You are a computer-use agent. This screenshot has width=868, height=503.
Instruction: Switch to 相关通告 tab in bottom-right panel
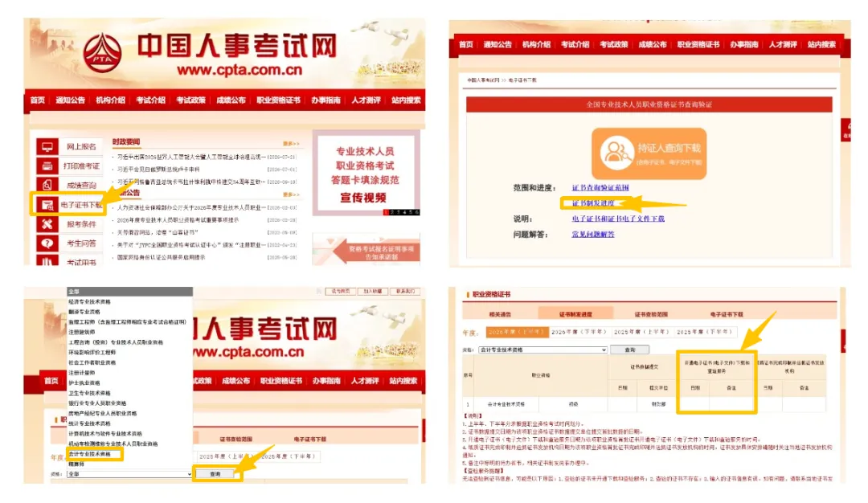(x=501, y=314)
